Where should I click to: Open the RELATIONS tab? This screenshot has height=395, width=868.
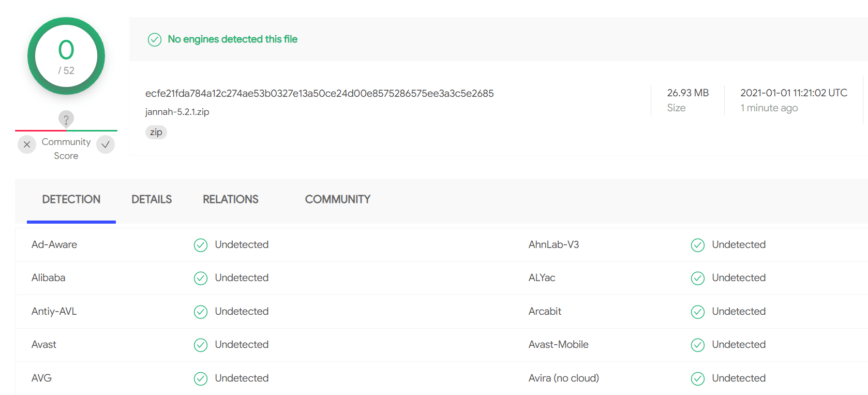[231, 199]
